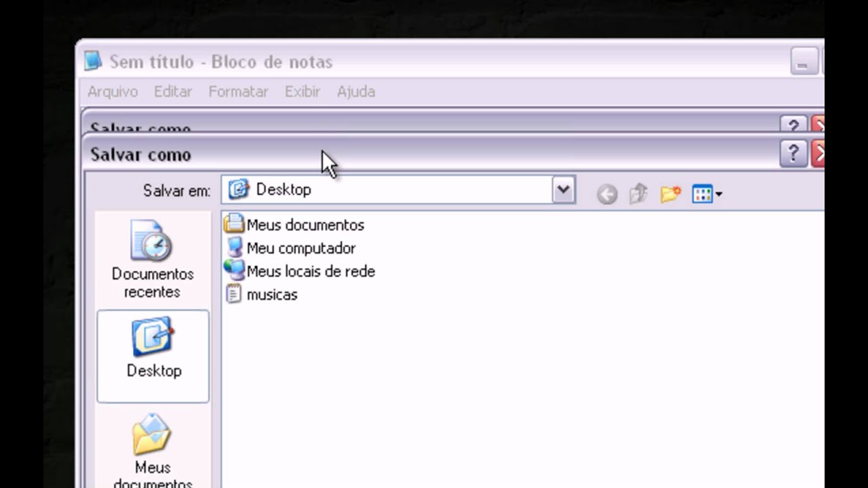868x488 pixels.
Task: Minimize the Bloco de notas window
Action: pyautogui.click(x=804, y=62)
